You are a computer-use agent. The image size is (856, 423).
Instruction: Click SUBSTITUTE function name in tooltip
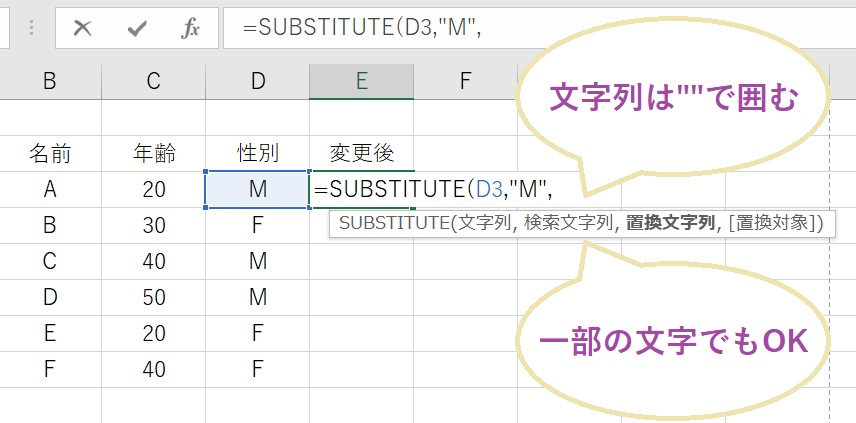pyautogui.click(x=394, y=224)
